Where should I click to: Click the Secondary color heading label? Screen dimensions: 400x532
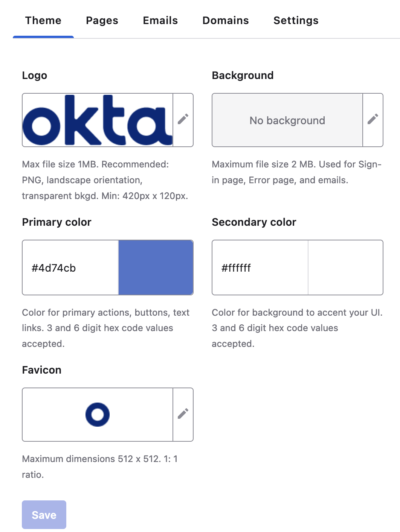point(254,222)
